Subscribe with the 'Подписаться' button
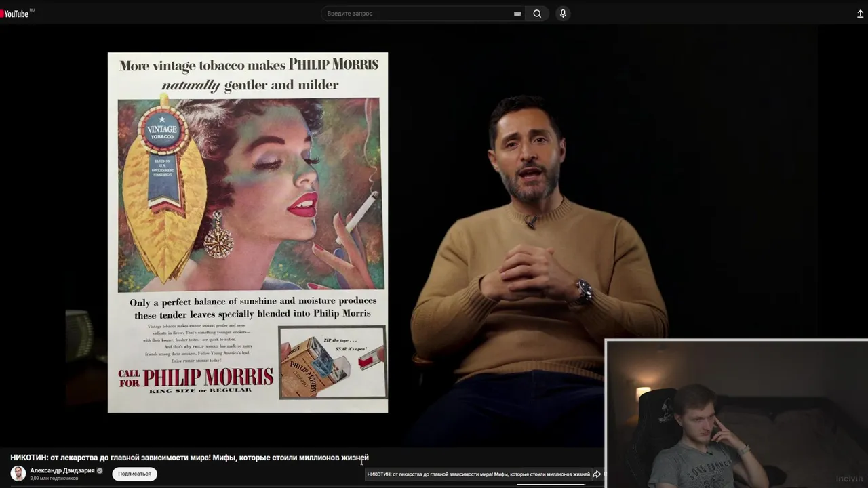 [x=134, y=474]
